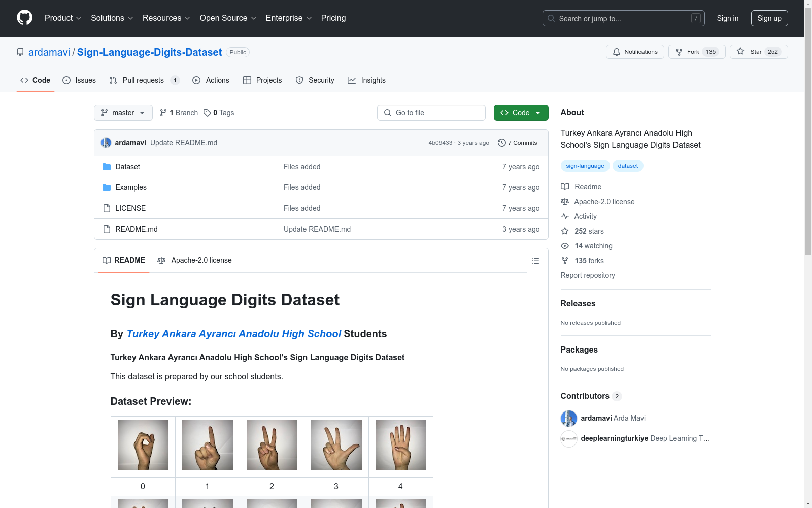This screenshot has width=812, height=508.
Task: Open the README.md file
Action: 137,229
